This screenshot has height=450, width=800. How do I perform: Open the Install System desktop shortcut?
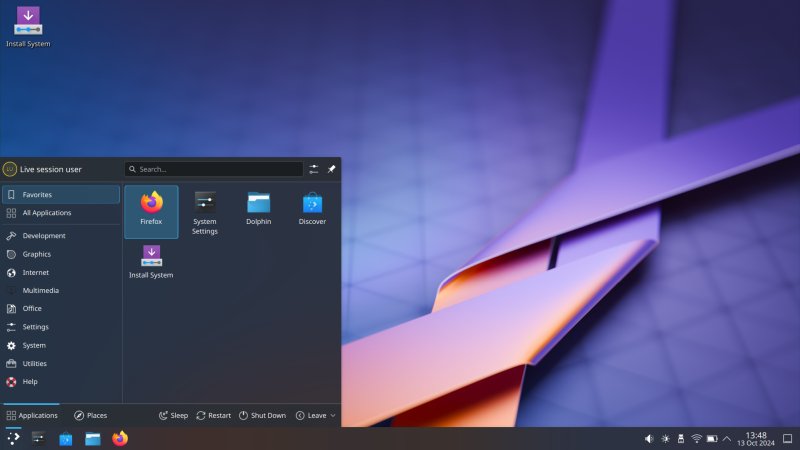(x=28, y=28)
